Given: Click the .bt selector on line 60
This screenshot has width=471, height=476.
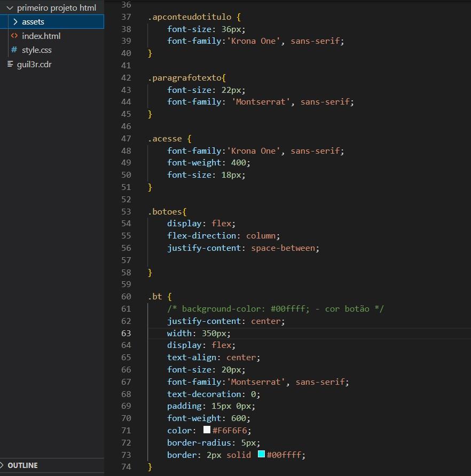Looking at the screenshot, I should 155,296.
